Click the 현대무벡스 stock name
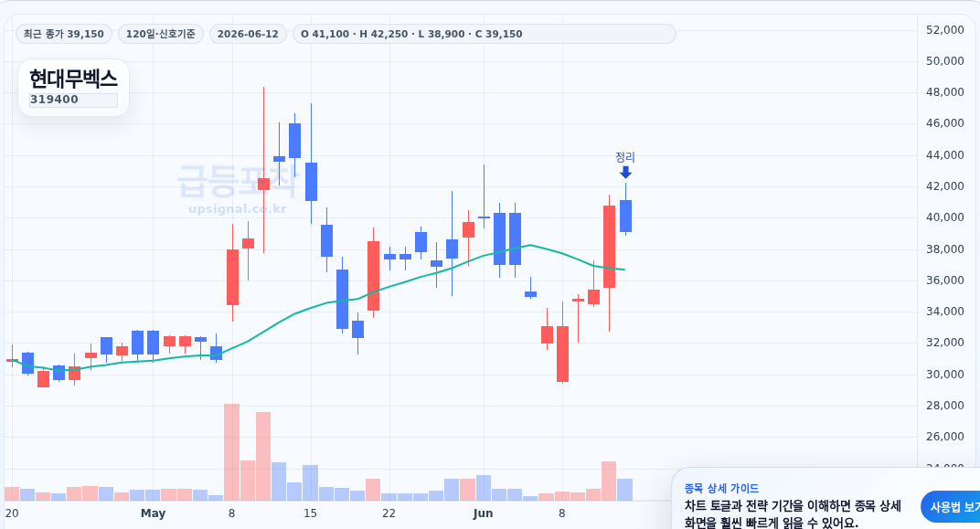Image resolution: width=980 pixels, height=529 pixels. click(x=73, y=79)
